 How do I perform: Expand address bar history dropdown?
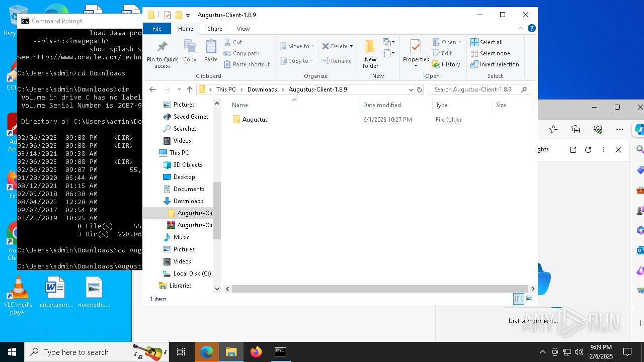click(411, 89)
